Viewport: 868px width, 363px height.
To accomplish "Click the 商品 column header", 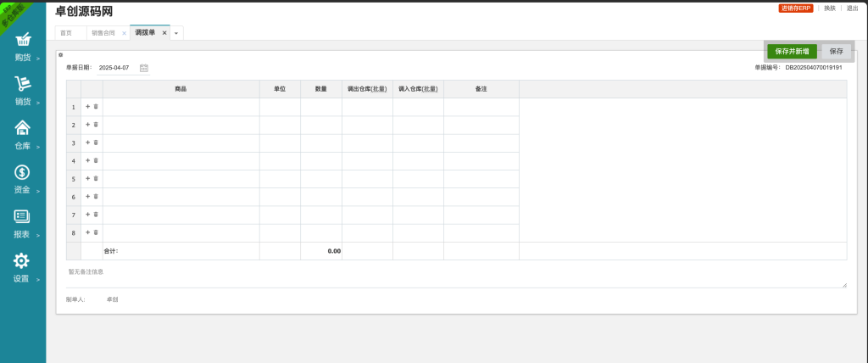I will click(181, 89).
